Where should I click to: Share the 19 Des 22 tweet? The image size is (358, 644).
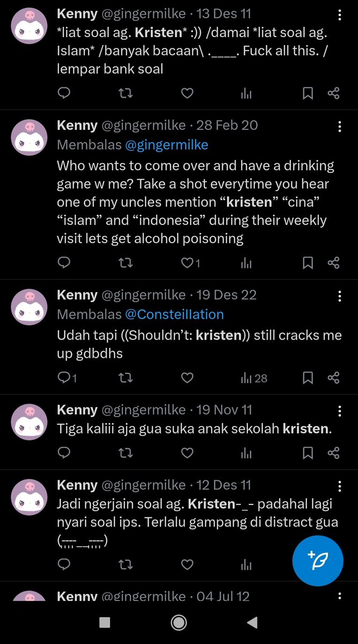(x=333, y=378)
